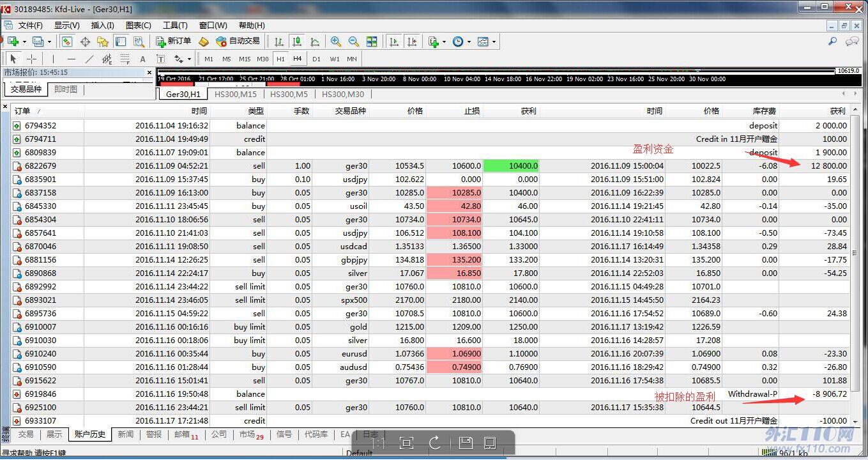
Task: Select the text label 'A' tool
Action: (142, 59)
